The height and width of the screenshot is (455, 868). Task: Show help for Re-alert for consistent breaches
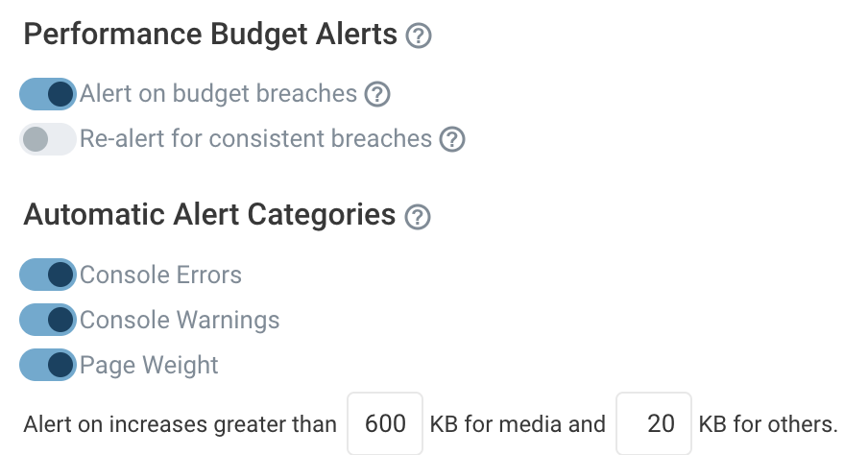pyautogui.click(x=452, y=139)
